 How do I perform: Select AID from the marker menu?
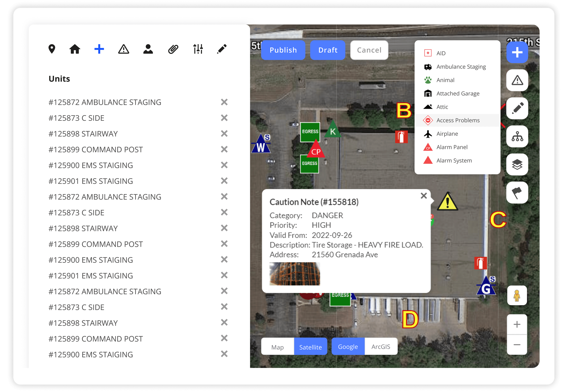tap(440, 53)
